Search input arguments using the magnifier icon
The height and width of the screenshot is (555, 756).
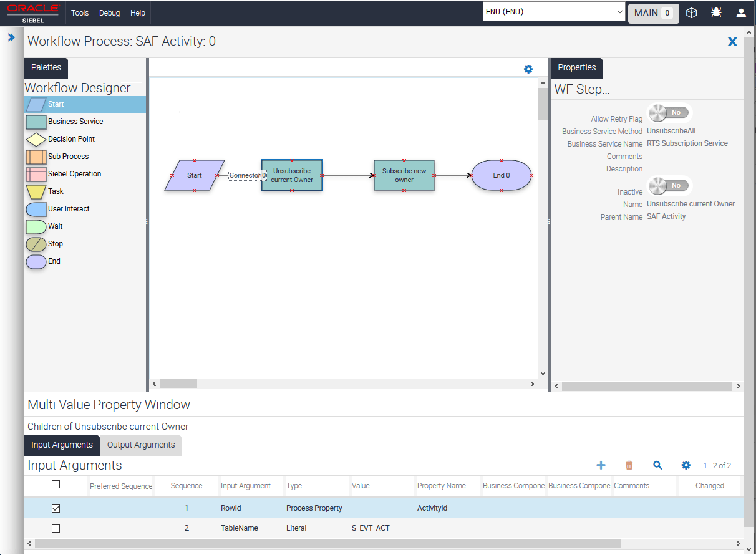[x=657, y=465]
